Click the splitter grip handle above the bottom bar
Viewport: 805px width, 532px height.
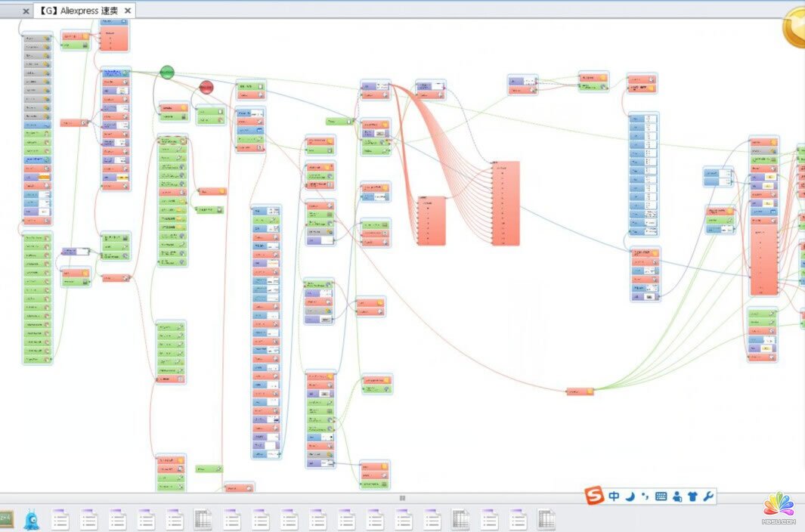click(x=402, y=498)
